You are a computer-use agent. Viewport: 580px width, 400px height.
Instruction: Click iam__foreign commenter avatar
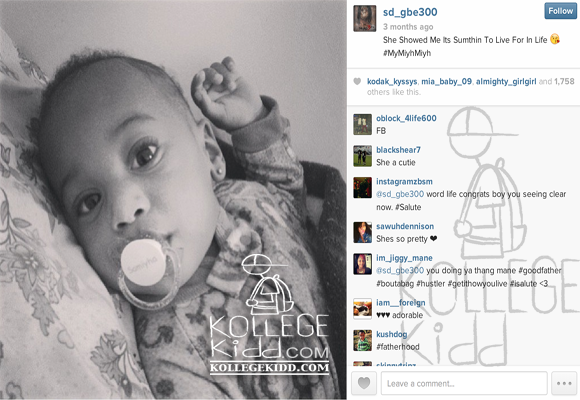[x=362, y=309]
